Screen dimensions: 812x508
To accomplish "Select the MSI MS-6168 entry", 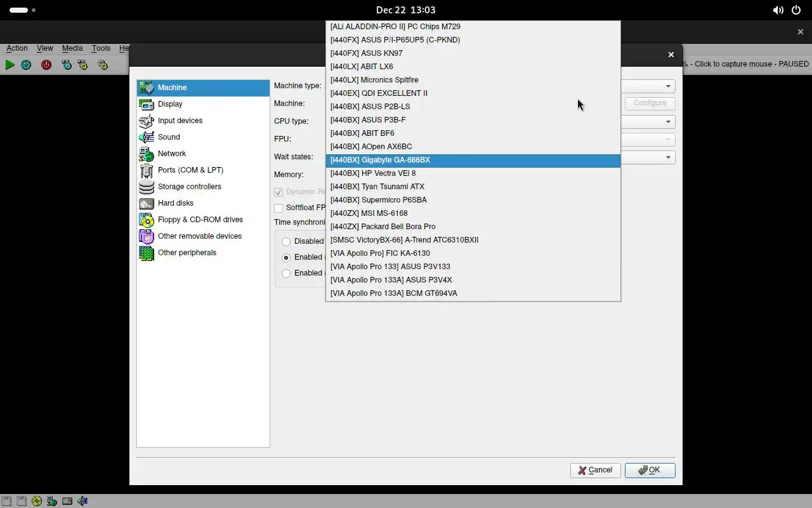I will 473,213.
